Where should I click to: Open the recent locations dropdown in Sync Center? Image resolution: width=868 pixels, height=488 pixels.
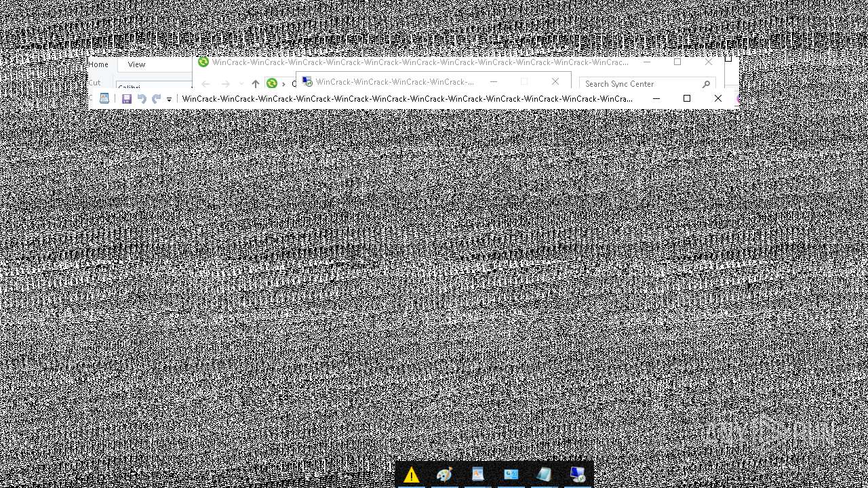coord(241,84)
